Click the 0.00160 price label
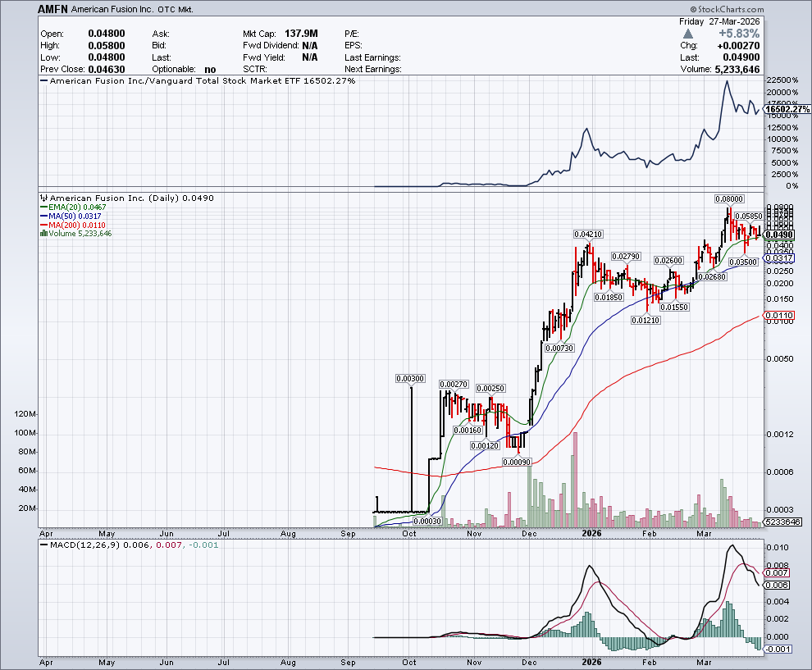The height and width of the screenshot is (670, 812). pos(468,431)
